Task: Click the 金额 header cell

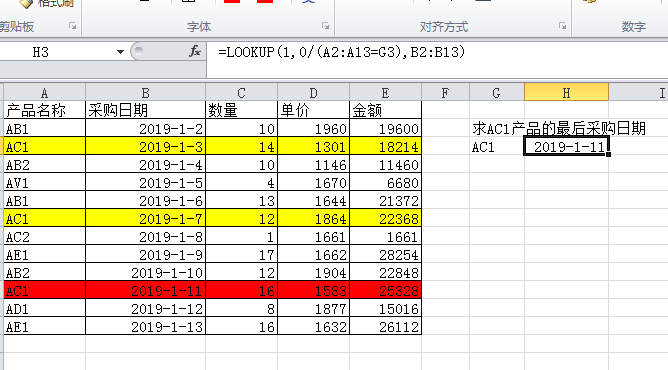Action: click(385, 110)
